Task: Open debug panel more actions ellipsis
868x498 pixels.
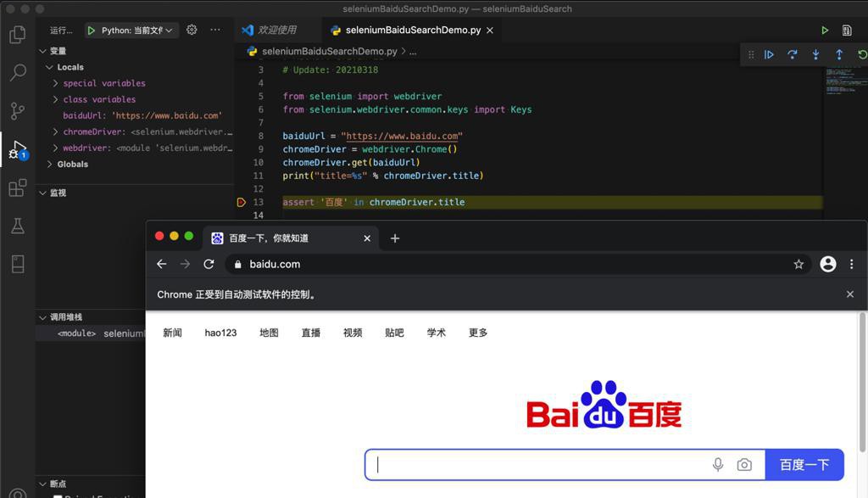Action: coord(215,30)
